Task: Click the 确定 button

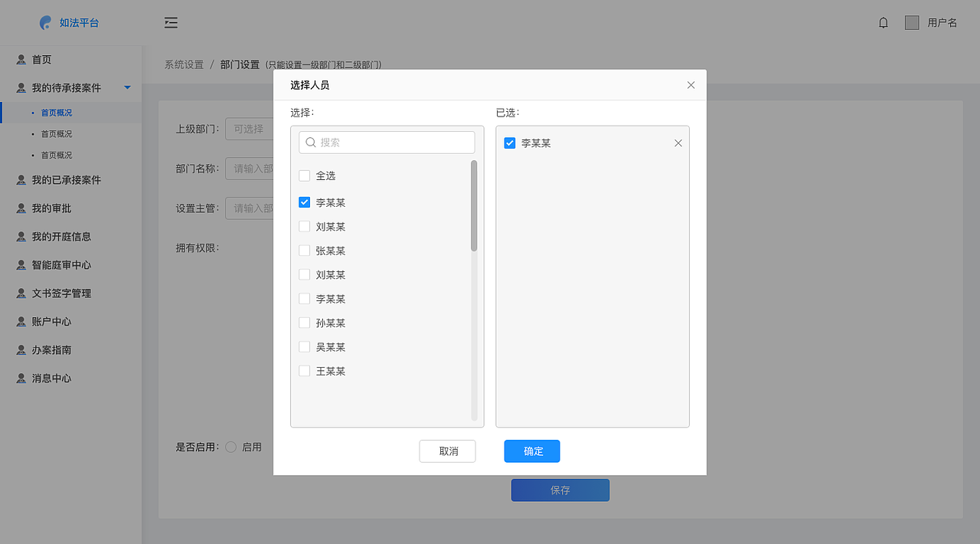Action: [531, 451]
